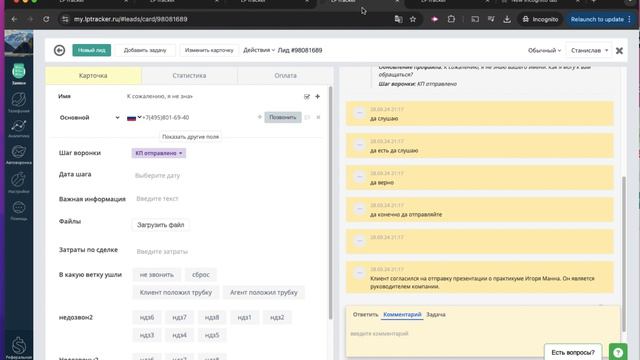Screen dimensions: 640x360
Task: Click the green question-mark help icon
Action: 618,352
